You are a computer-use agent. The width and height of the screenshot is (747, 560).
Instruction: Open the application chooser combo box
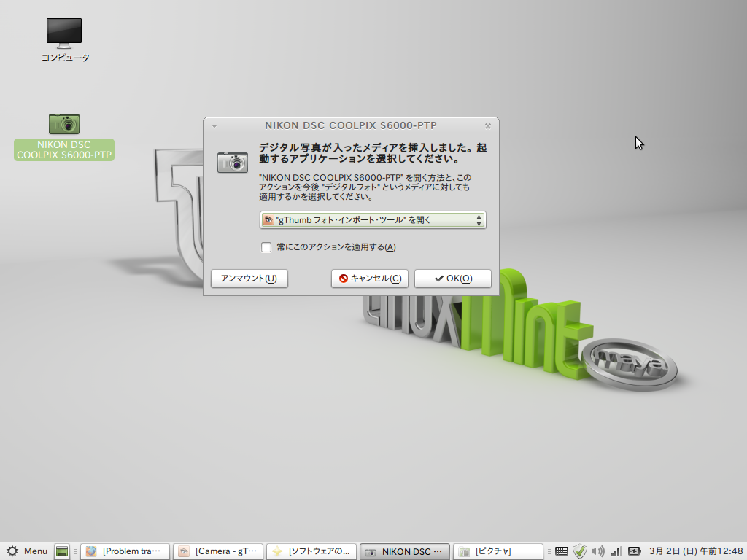372,219
